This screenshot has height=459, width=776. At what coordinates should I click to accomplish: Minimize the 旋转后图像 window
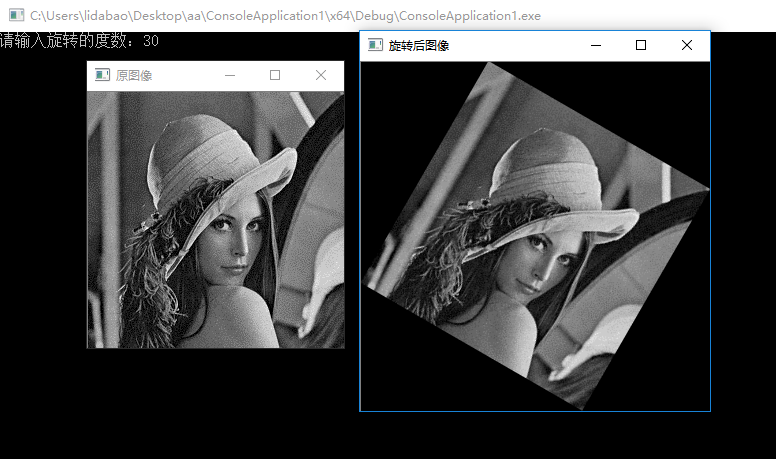(x=596, y=46)
